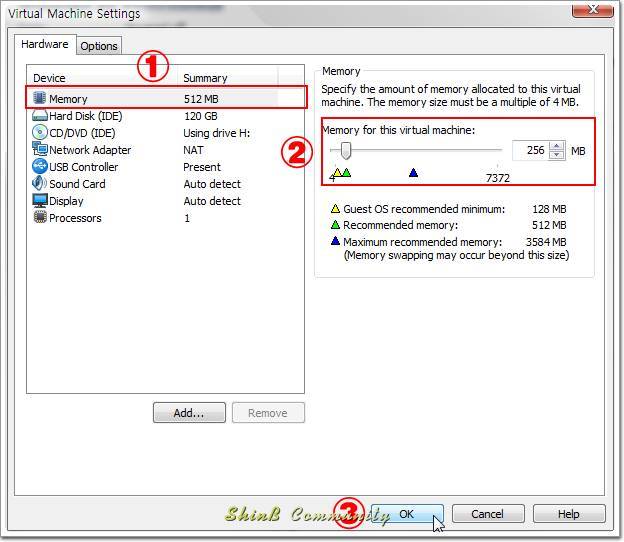
Task: Click the OK button
Action: coord(407,514)
